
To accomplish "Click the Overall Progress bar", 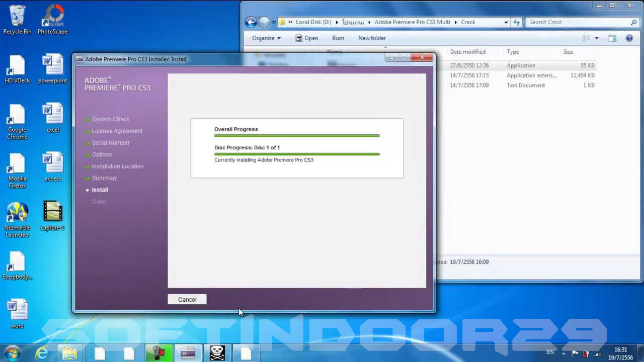I will [296, 136].
